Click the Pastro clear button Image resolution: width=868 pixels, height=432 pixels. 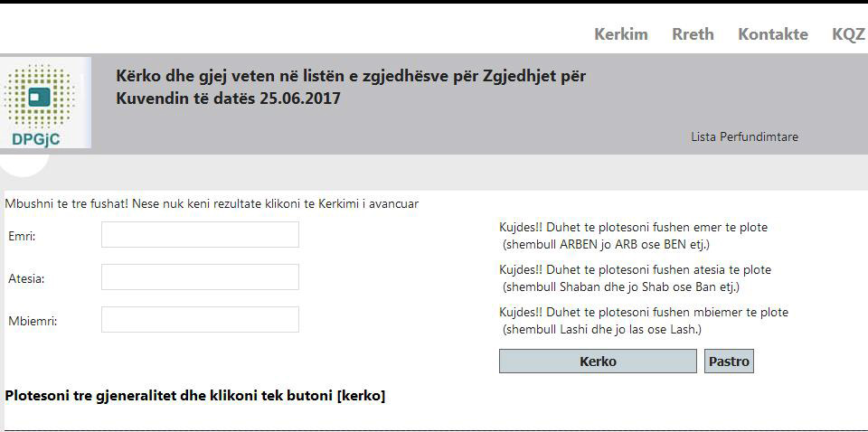point(729,362)
